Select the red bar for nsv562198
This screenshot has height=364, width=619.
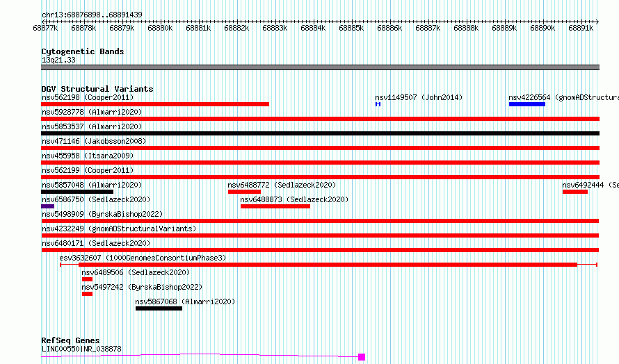click(x=155, y=104)
